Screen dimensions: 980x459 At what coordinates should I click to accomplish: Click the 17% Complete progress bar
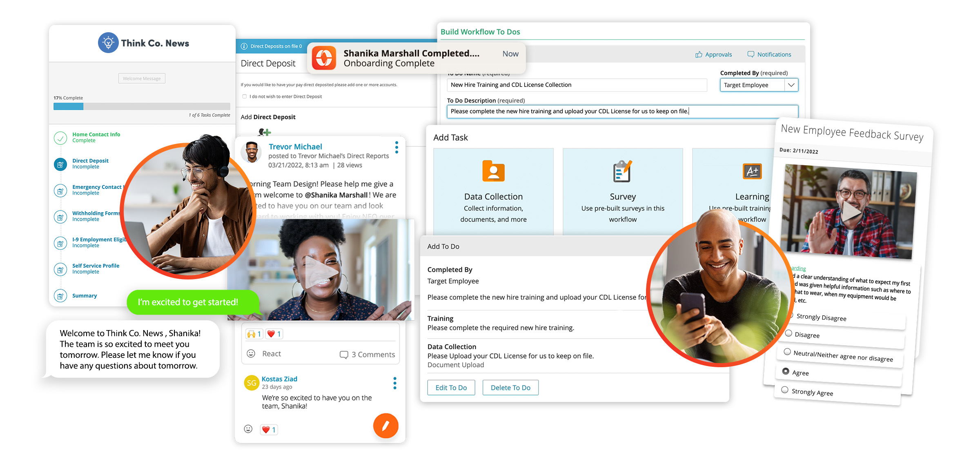tap(142, 106)
